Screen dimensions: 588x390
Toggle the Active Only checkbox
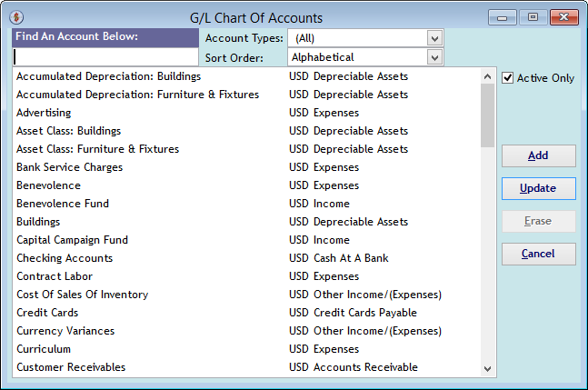click(507, 78)
